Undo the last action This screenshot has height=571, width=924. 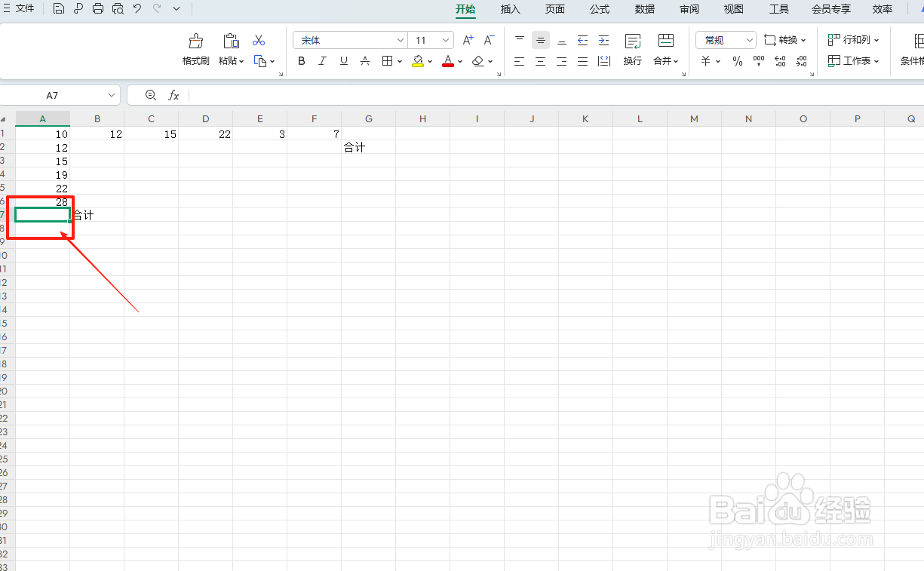(137, 9)
